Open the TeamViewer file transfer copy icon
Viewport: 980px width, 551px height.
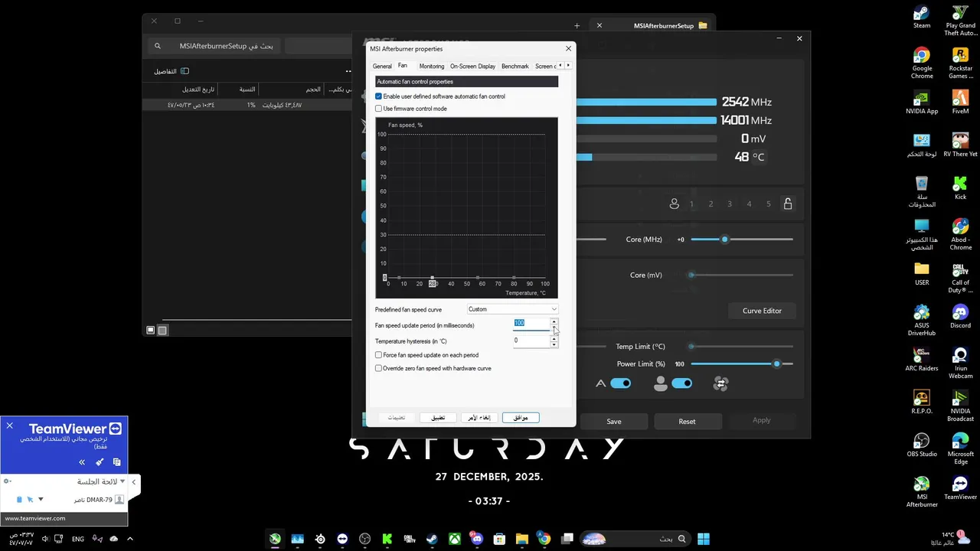116,462
